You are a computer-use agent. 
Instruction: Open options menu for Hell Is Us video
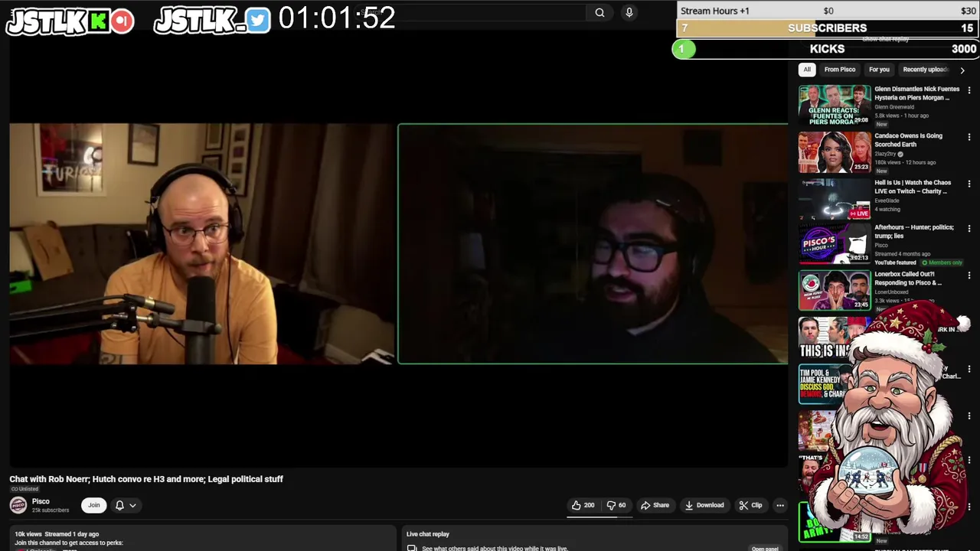coord(969,184)
